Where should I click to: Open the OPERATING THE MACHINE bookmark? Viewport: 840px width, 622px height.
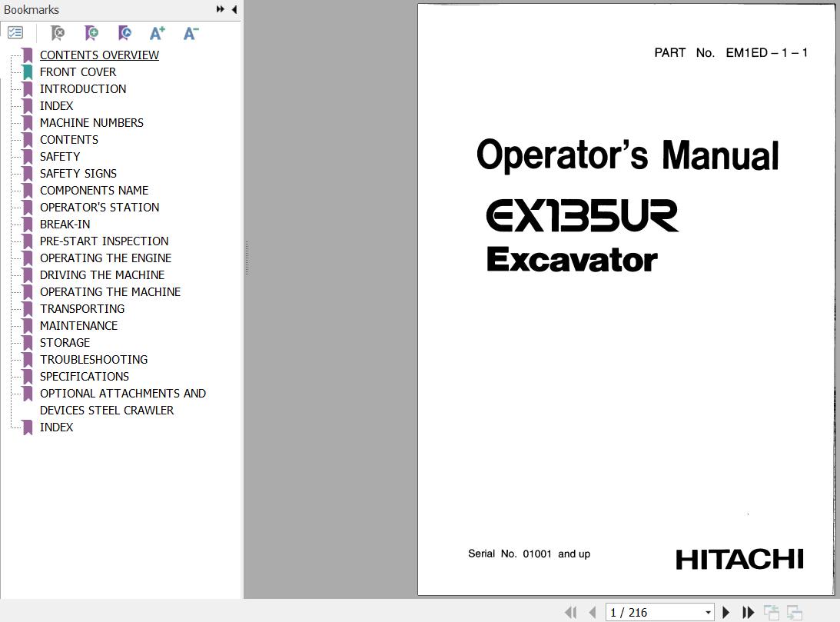pyautogui.click(x=111, y=292)
